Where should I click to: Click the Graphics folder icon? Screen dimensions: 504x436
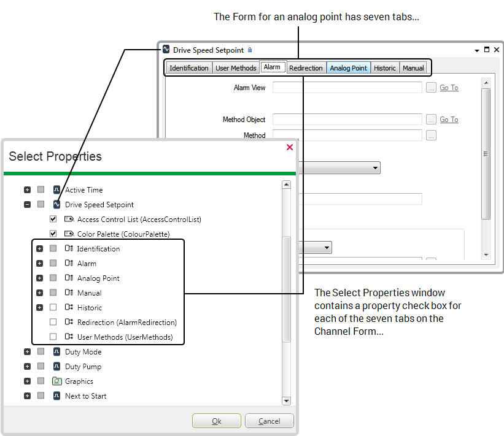57,381
